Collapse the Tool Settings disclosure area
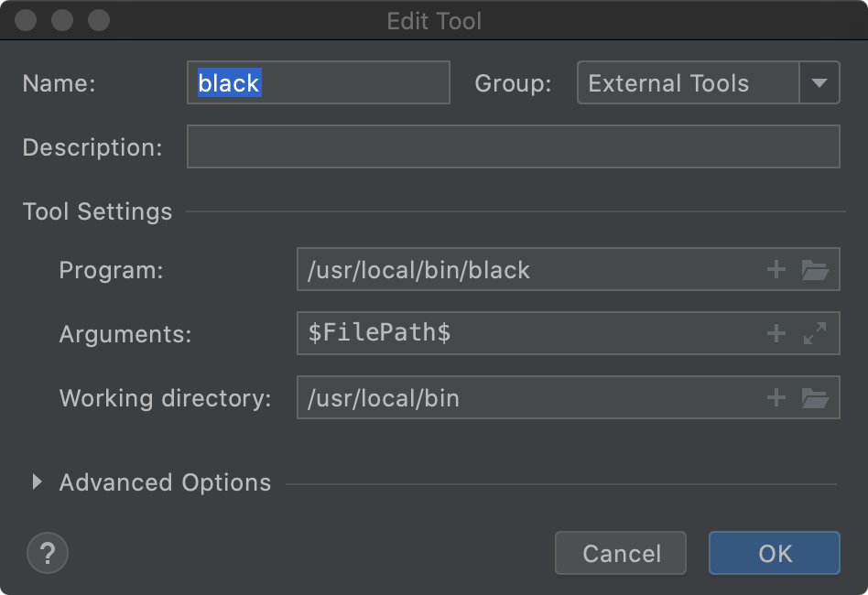Viewport: 868px width, 595px height. click(x=97, y=211)
